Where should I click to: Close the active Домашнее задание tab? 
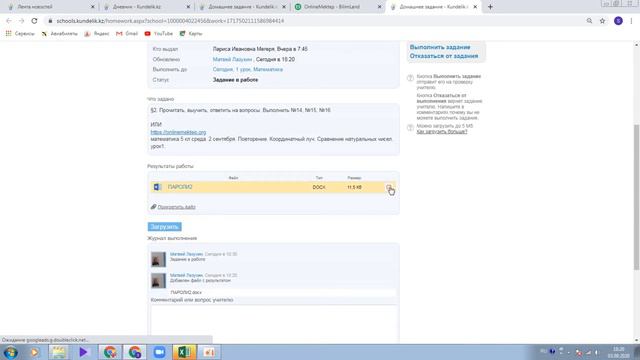[475, 7]
